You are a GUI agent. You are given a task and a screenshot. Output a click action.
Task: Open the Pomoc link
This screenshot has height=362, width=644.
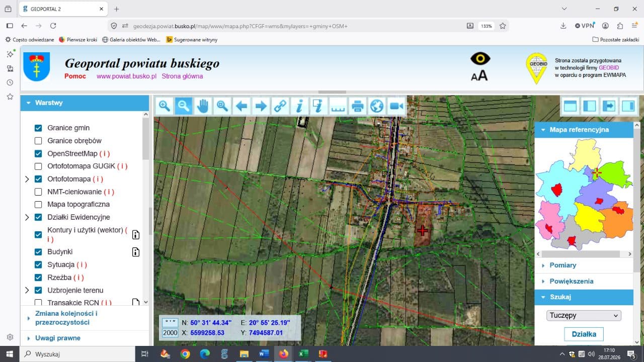75,76
